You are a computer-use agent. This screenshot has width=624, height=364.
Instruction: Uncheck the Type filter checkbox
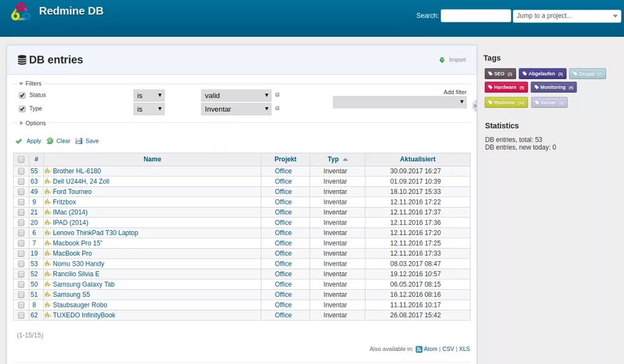pos(22,109)
